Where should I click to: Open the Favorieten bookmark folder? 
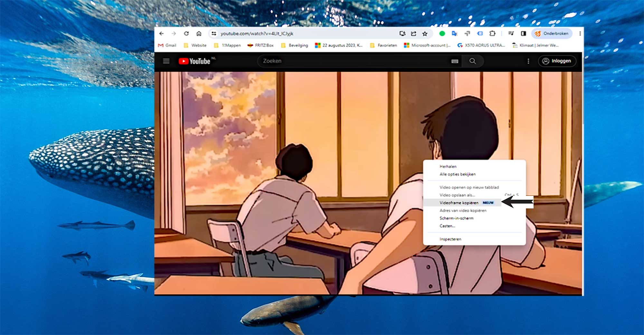[384, 45]
